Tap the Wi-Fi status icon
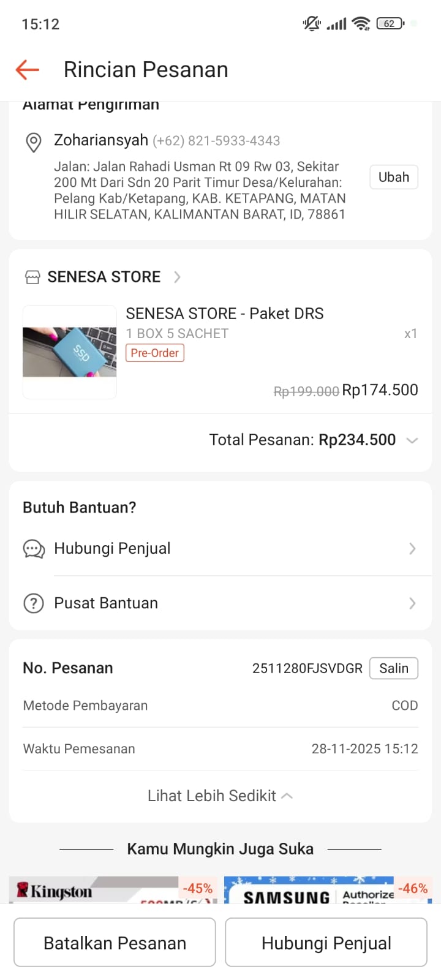 [361, 24]
